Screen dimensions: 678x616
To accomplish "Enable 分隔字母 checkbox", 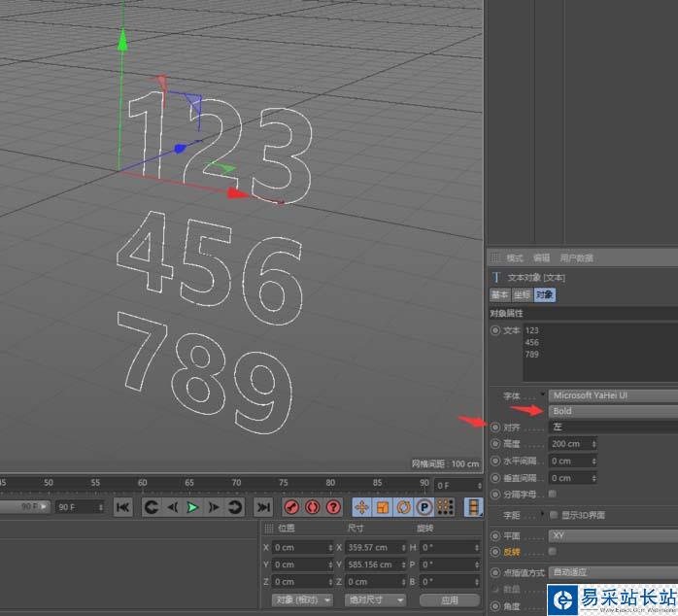I will [552, 494].
